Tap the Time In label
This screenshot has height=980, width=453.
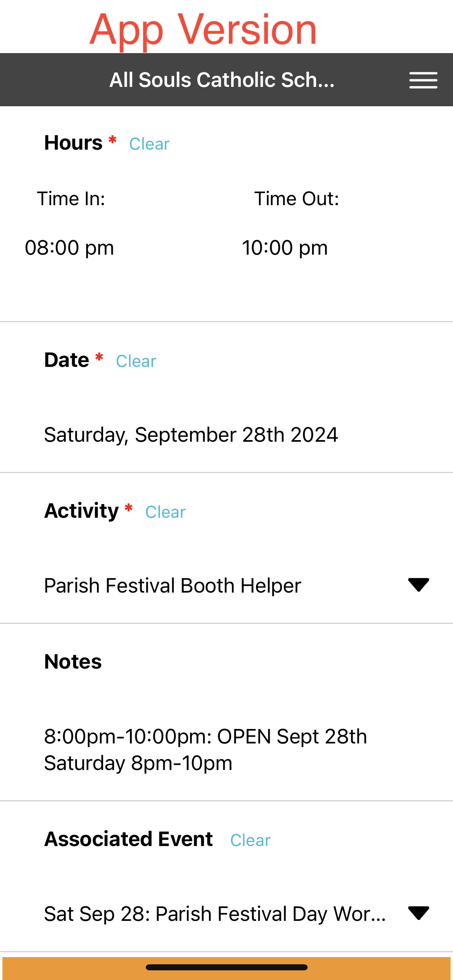coord(71,199)
